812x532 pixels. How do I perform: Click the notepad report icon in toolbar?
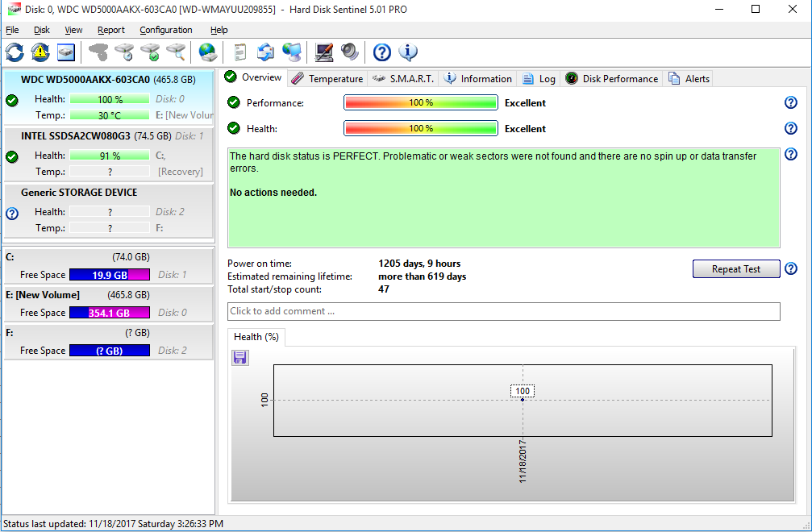coord(239,52)
